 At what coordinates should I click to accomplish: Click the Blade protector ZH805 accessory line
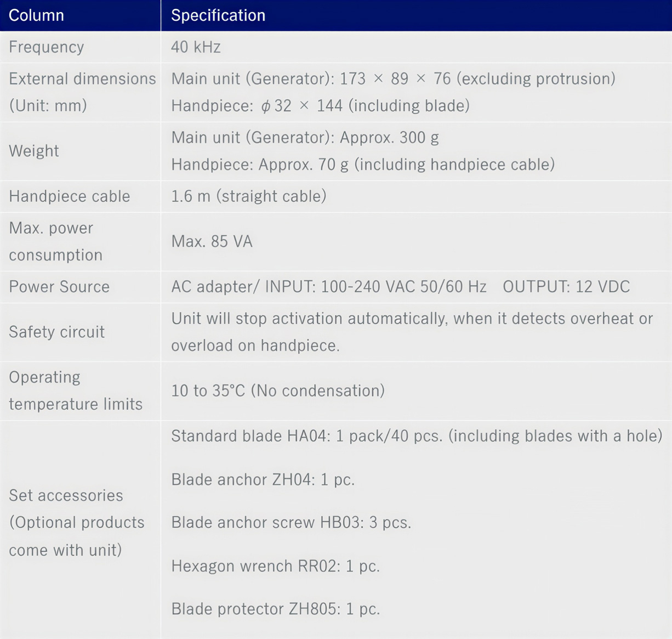click(x=275, y=609)
